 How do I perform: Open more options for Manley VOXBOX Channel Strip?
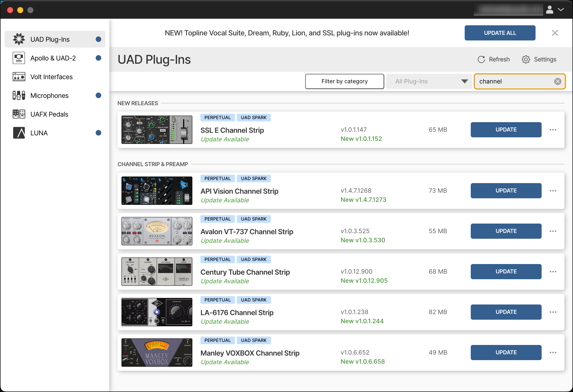coord(553,353)
